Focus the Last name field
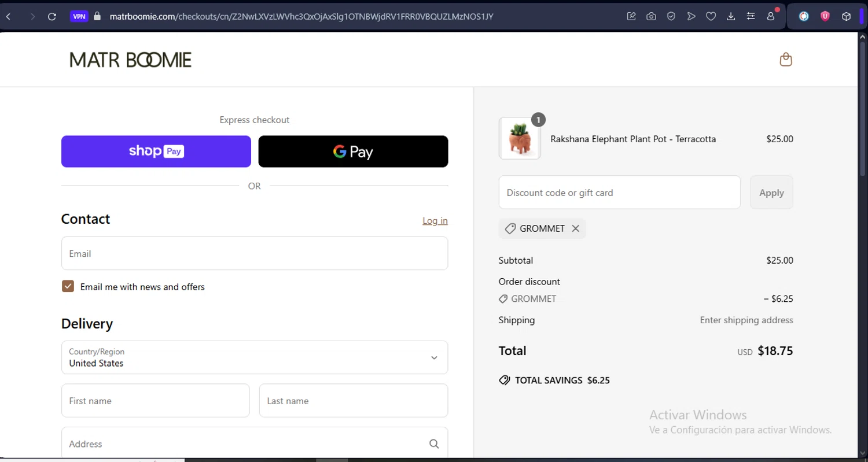 pyautogui.click(x=354, y=401)
